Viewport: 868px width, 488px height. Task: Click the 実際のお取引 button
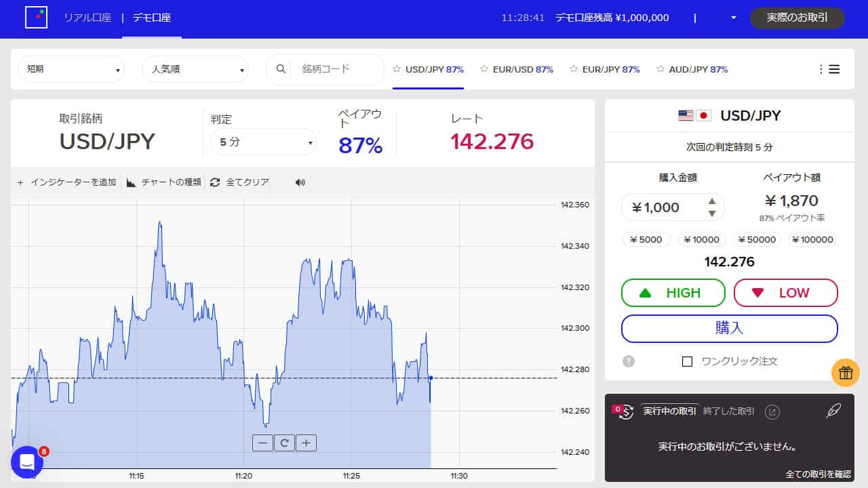(x=797, y=18)
